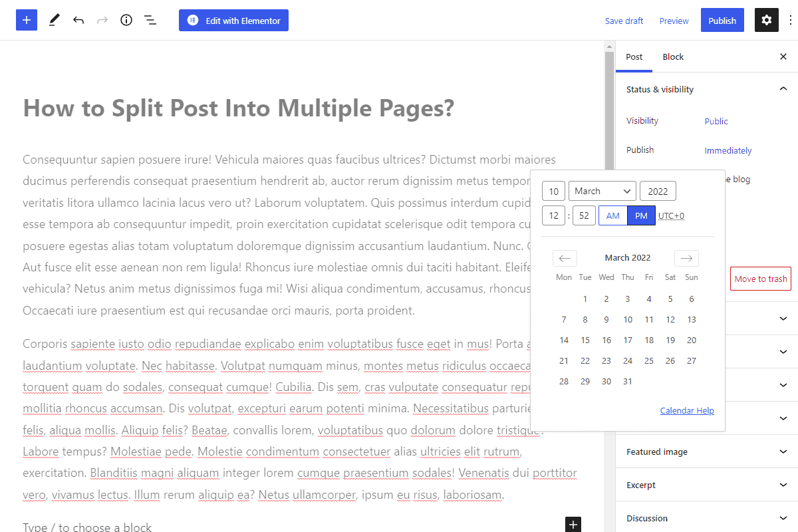Select March 1 in the calendar
Image resolution: width=798 pixels, height=532 pixels.
coord(585,299)
